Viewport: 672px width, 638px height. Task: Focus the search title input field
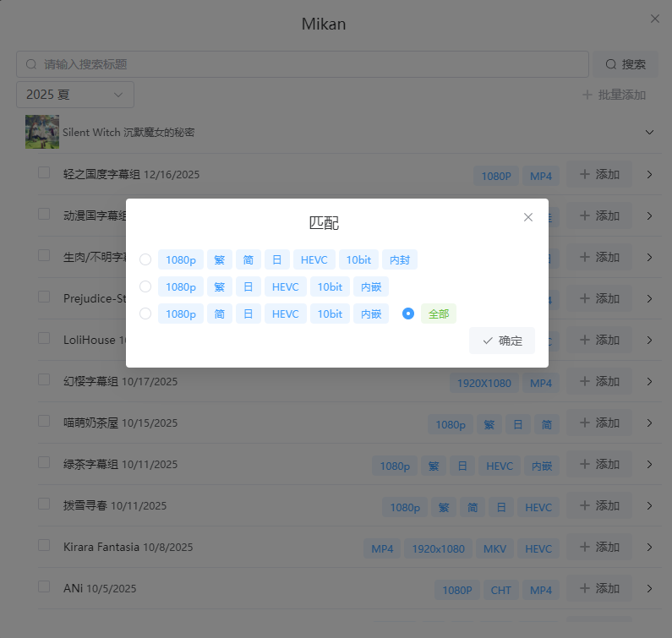303,64
